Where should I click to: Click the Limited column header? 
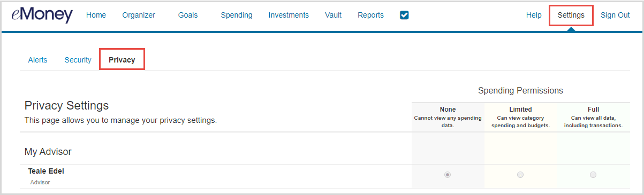pyautogui.click(x=520, y=110)
